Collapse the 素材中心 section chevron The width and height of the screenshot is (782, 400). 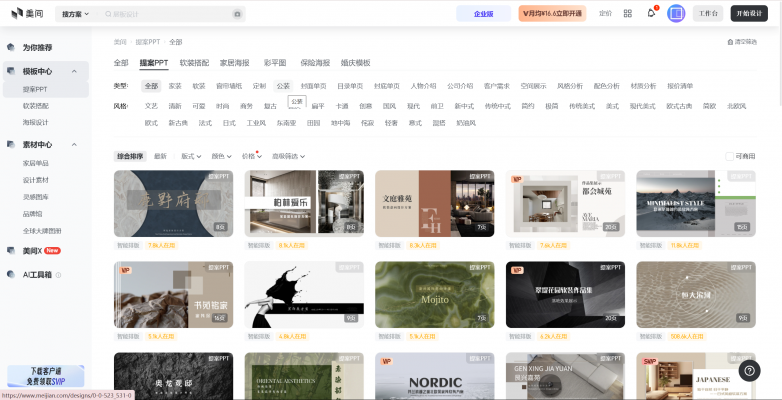tap(74, 145)
